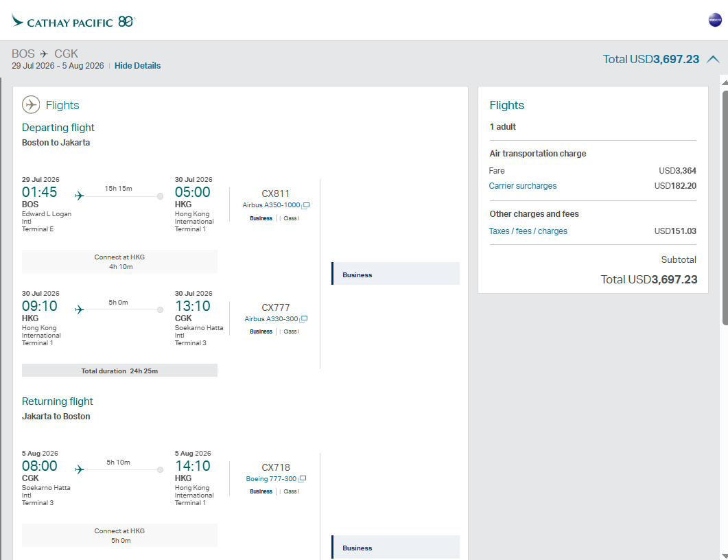
Task: Open the oneworld alliance globe icon
Action: tap(715, 20)
